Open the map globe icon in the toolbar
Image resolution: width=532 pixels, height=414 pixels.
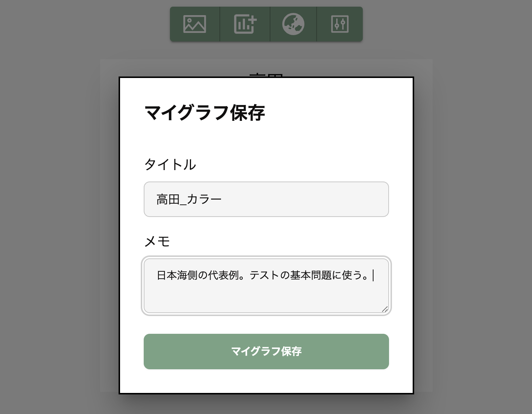coord(293,24)
